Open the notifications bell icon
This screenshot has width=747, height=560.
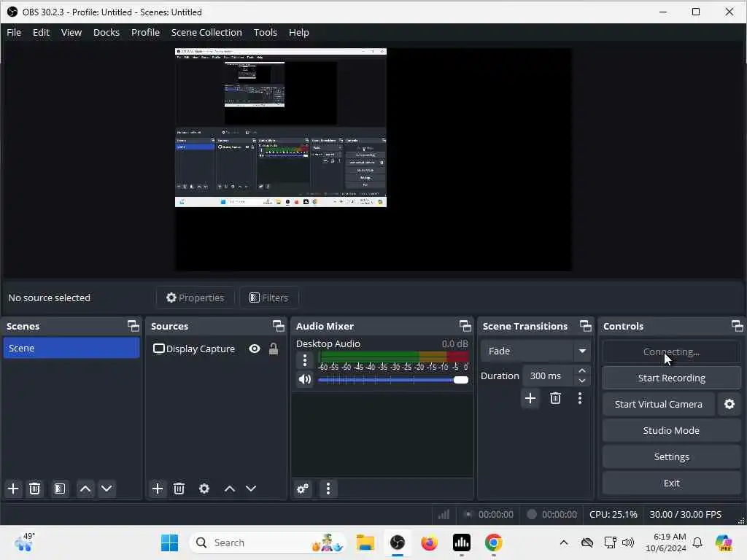click(697, 542)
